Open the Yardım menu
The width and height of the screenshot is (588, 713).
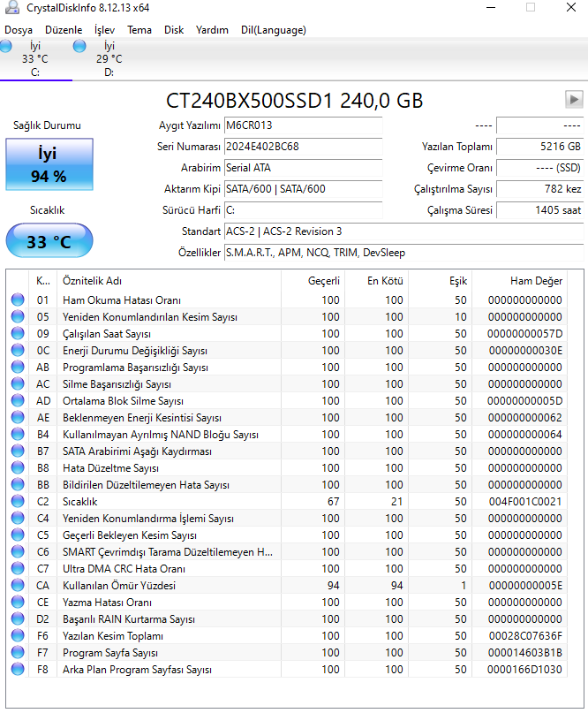212,30
